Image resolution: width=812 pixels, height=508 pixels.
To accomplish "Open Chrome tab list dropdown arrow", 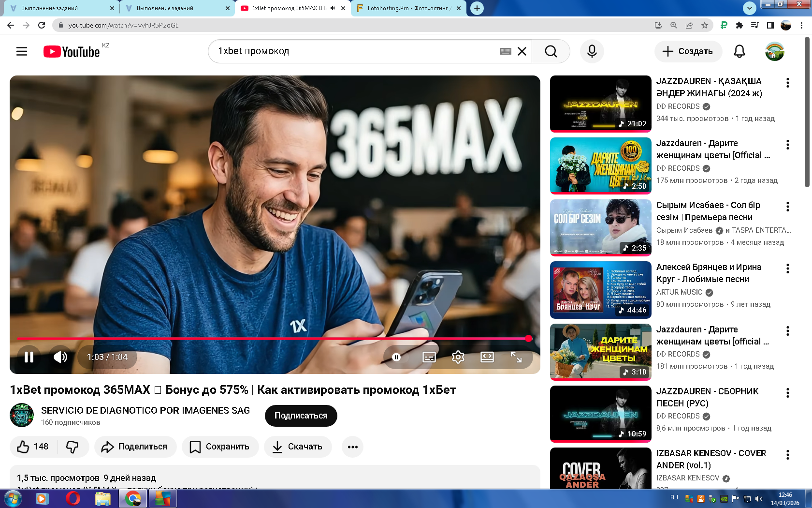I will (749, 8).
